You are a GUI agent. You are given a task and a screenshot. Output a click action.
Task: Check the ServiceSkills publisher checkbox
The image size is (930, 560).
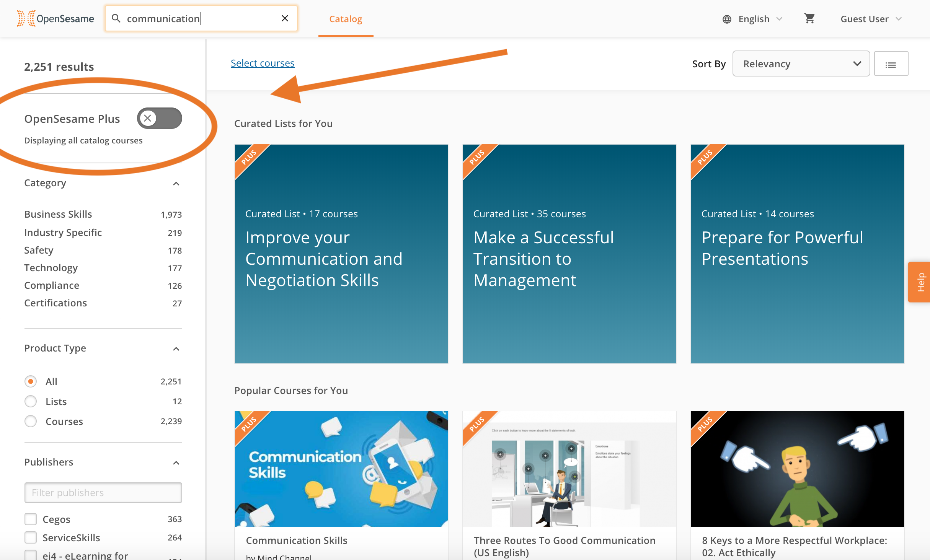click(x=31, y=537)
